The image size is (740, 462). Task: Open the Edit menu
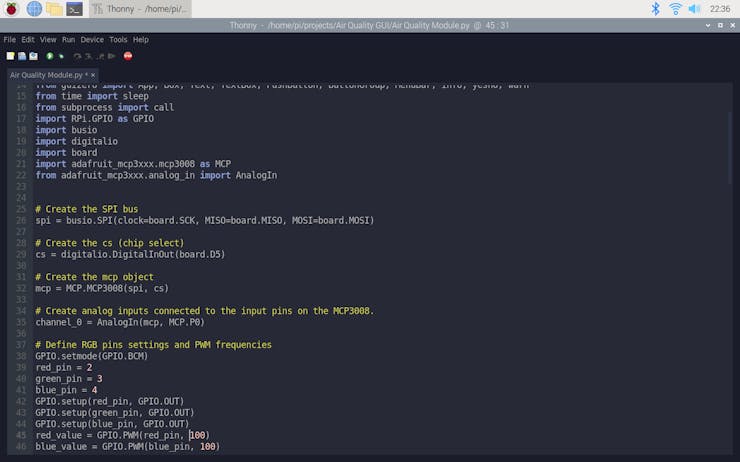tap(28, 40)
